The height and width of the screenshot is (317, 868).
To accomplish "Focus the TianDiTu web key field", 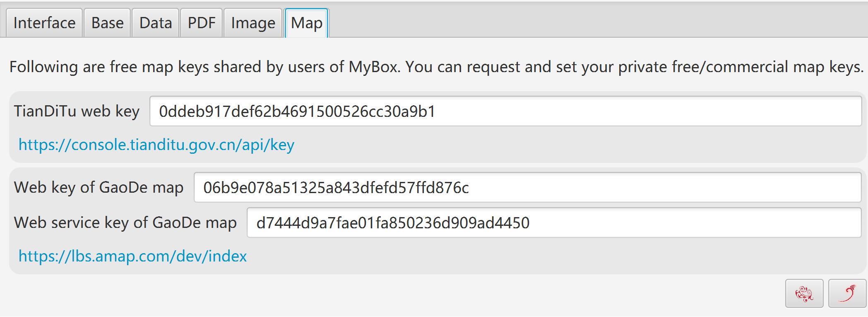I will tap(505, 111).
